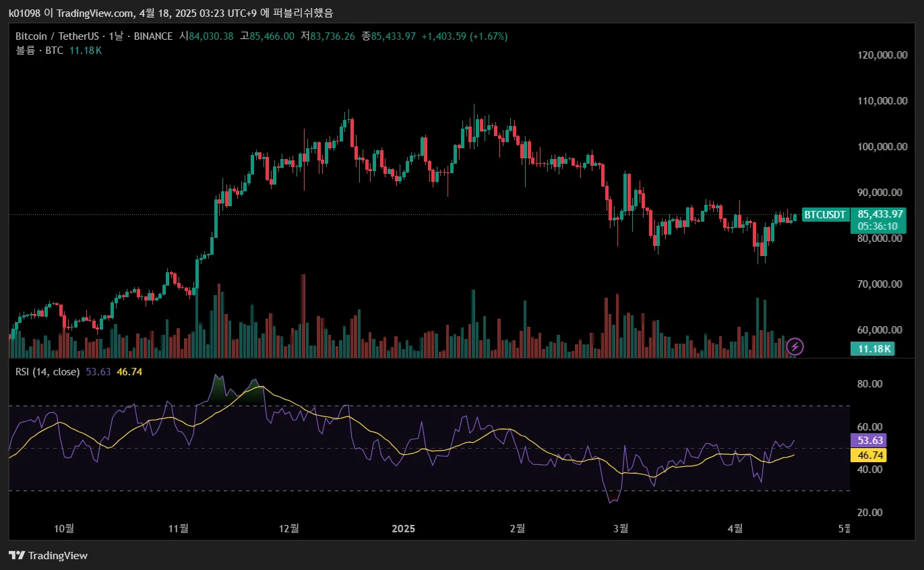Select the 85,433.97 current price label

coord(880,214)
